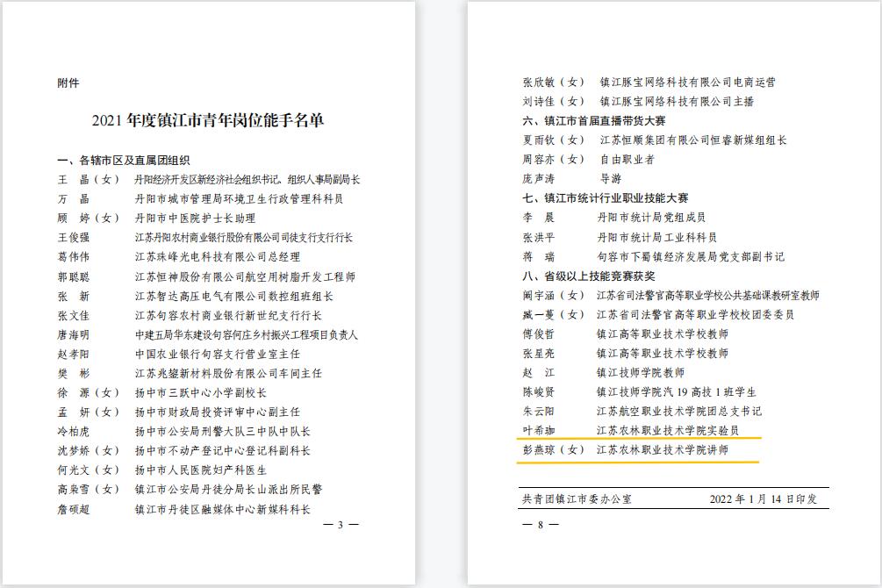Click the name 张洪平 on right page
This screenshot has width=882, height=588.
tap(540, 237)
